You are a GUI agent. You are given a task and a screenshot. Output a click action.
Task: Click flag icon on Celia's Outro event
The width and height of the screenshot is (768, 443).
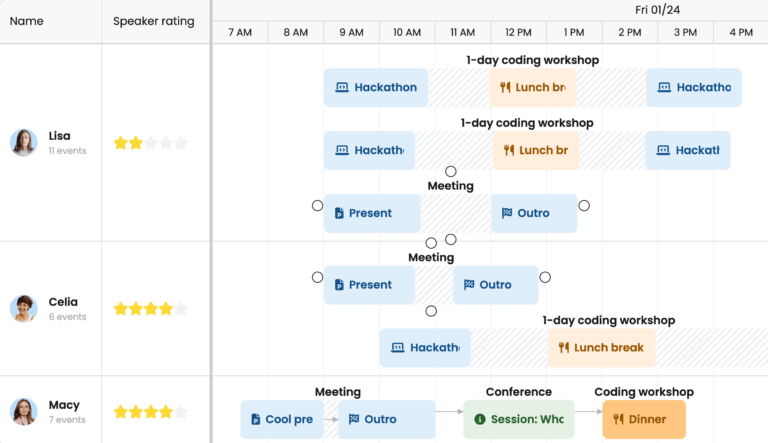click(468, 285)
